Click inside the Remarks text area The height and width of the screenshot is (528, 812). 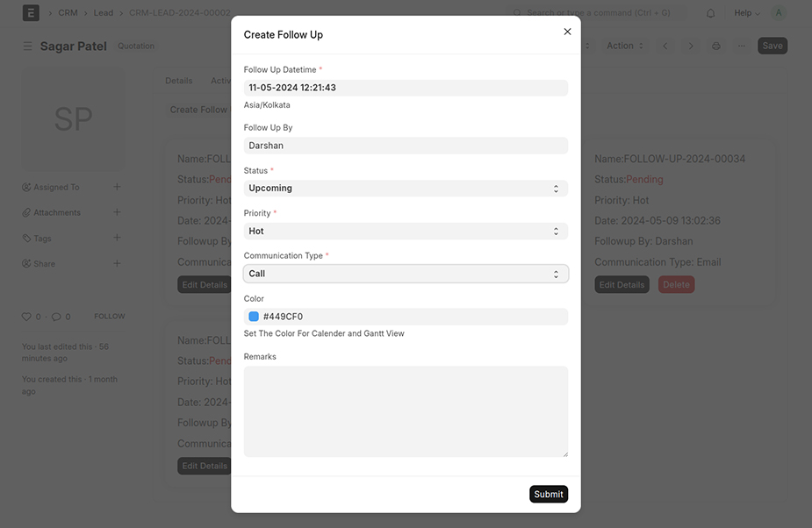(x=406, y=411)
